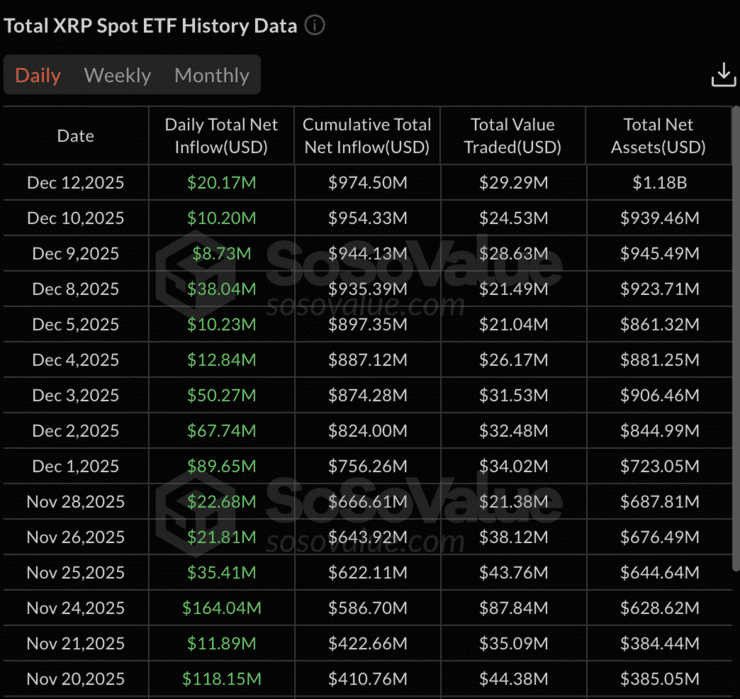Click the $824.00M cumulative inflow value
The image size is (740, 699).
368,430
